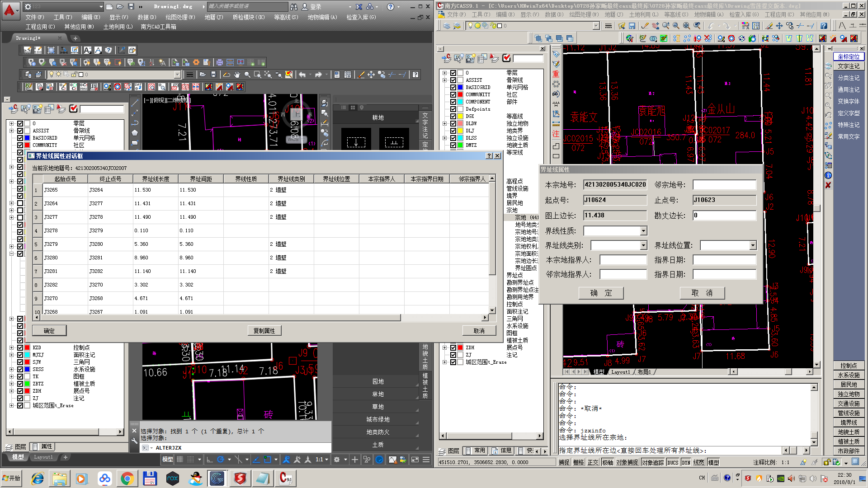The height and width of the screenshot is (488, 868).
Task: Toggle DGX layer checkbox in right CASS panel
Action: [453, 116]
